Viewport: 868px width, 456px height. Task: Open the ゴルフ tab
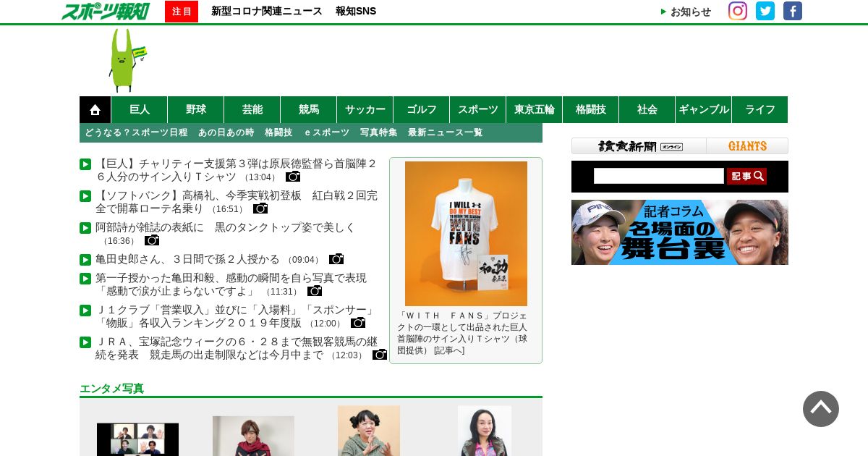point(422,109)
